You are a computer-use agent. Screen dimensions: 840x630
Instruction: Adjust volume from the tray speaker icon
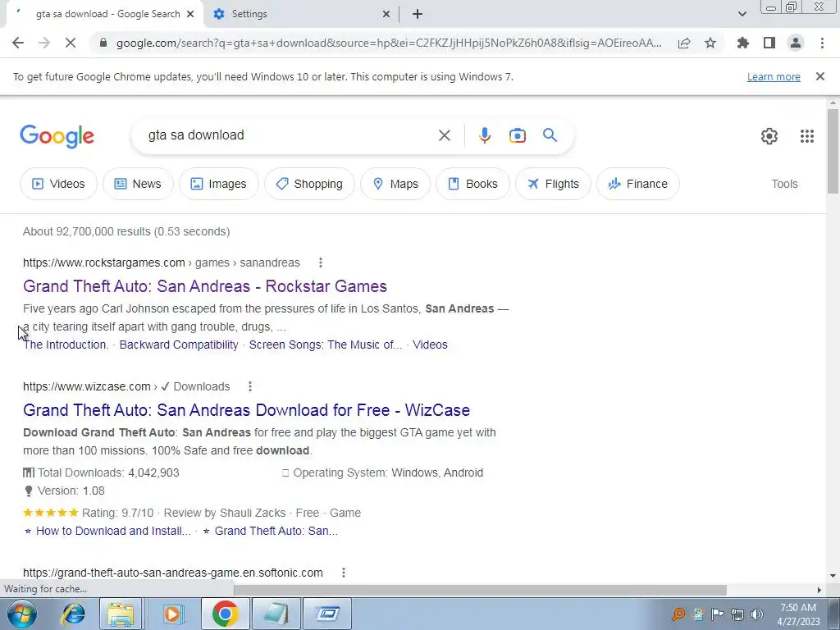pyautogui.click(x=757, y=614)
